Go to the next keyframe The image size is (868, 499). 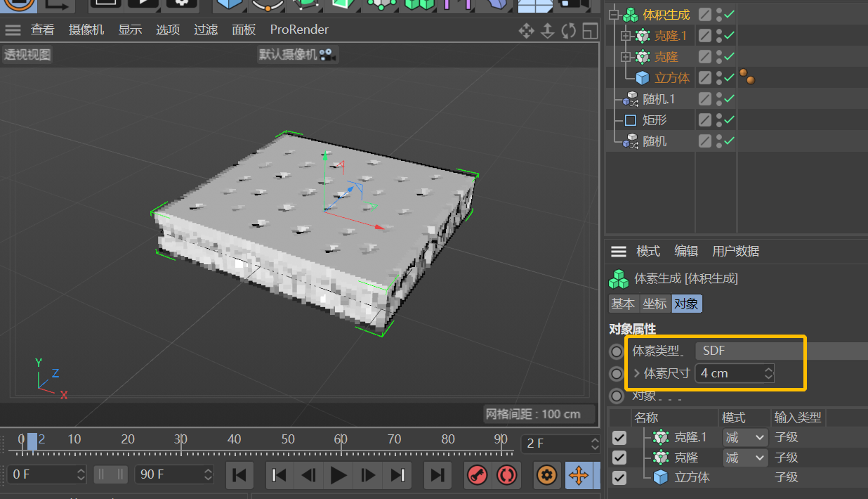coord(397,475)
